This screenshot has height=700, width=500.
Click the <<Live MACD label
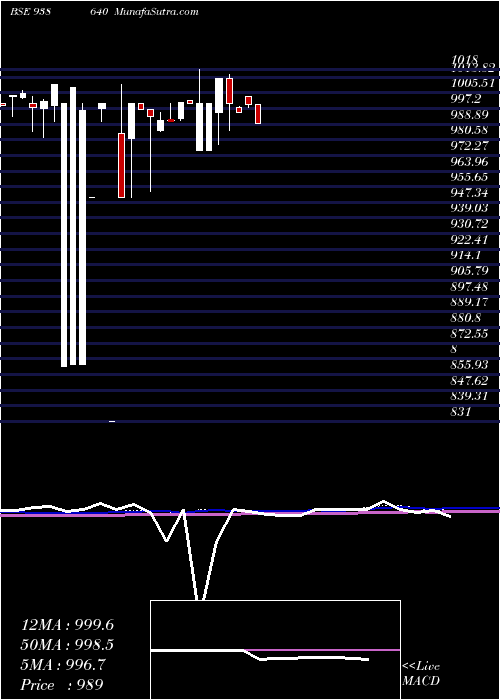pyautogui.click(x=421, y=674)
